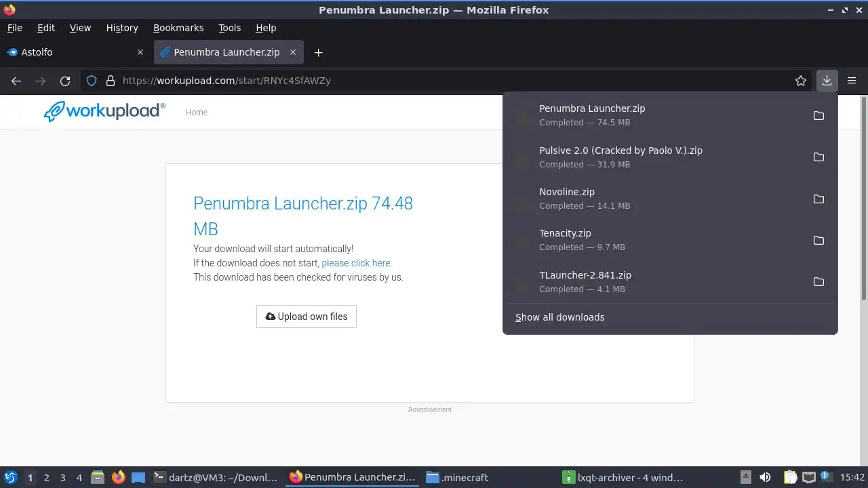Click the show desktop panel icon
Screen dimensions: 868x488
(138, 477)
